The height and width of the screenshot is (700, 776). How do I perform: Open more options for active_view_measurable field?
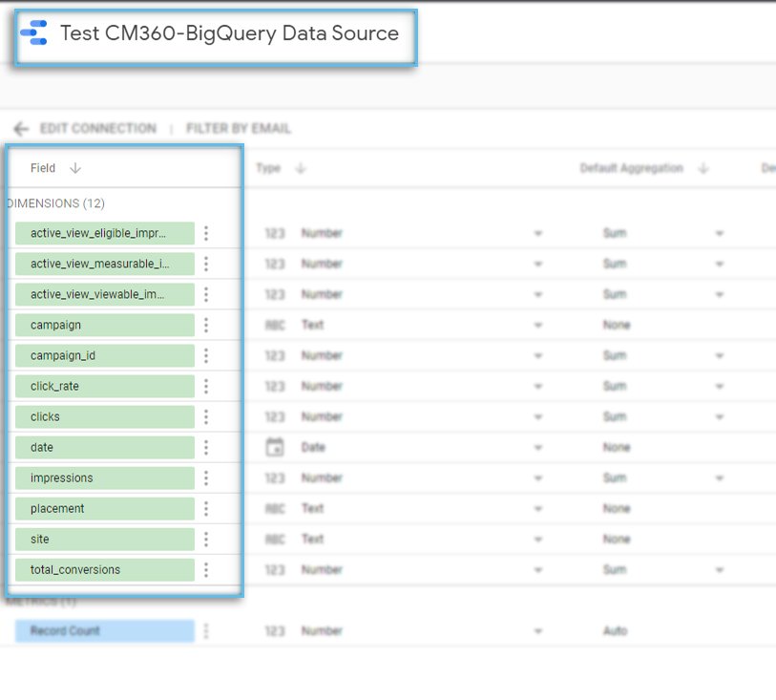coord(206,264)
